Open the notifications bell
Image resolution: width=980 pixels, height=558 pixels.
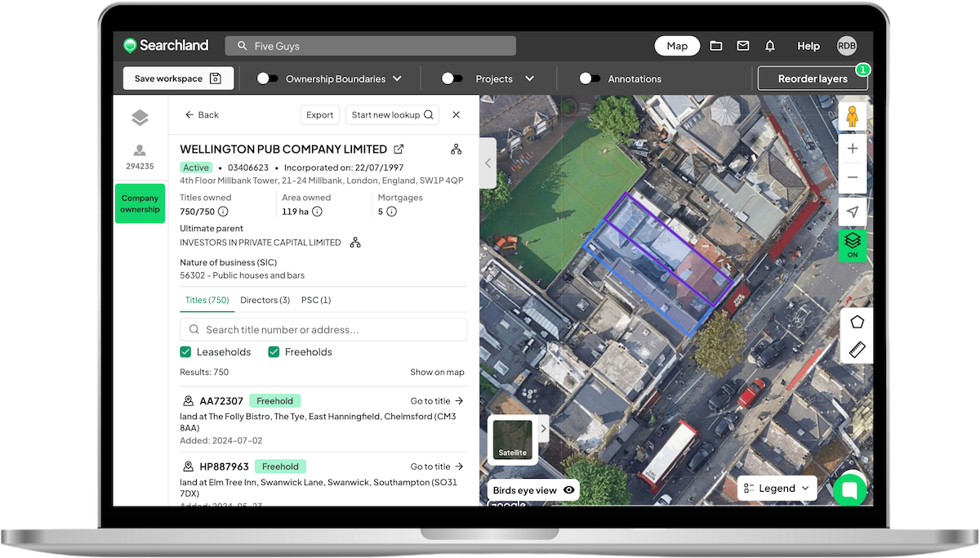click(x=770, y=46)
